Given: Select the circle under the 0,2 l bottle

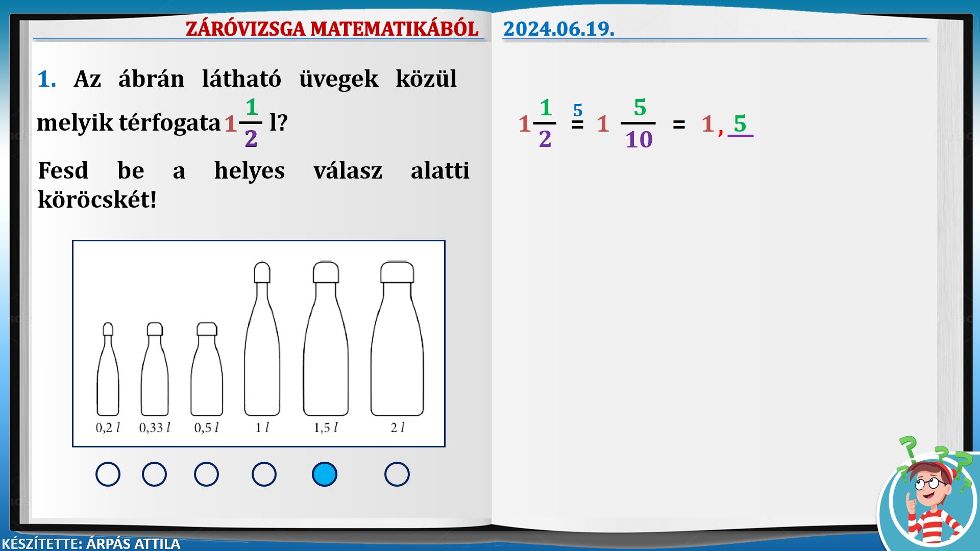Looking at the screenshot, I should pos(108,474).
